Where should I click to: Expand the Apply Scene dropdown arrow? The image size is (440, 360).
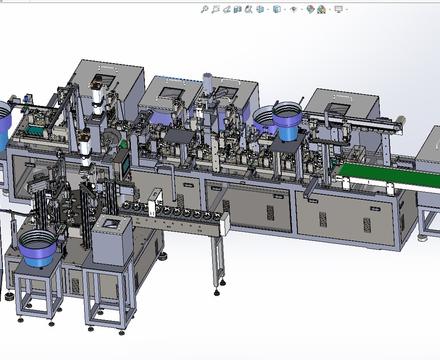329,9
